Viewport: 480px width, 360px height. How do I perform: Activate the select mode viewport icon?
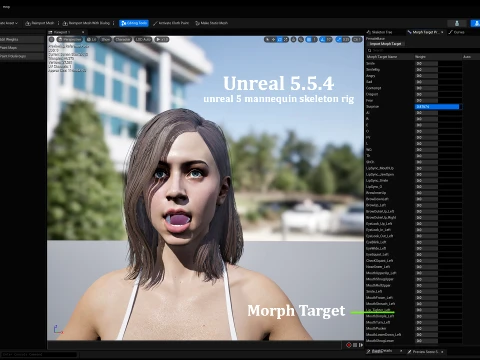(x=267, y=39)
